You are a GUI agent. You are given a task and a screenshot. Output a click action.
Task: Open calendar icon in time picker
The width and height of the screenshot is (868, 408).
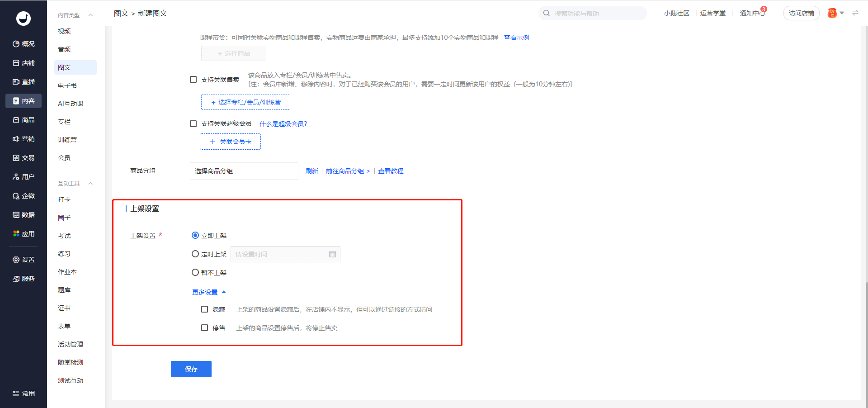coord(332,254)
